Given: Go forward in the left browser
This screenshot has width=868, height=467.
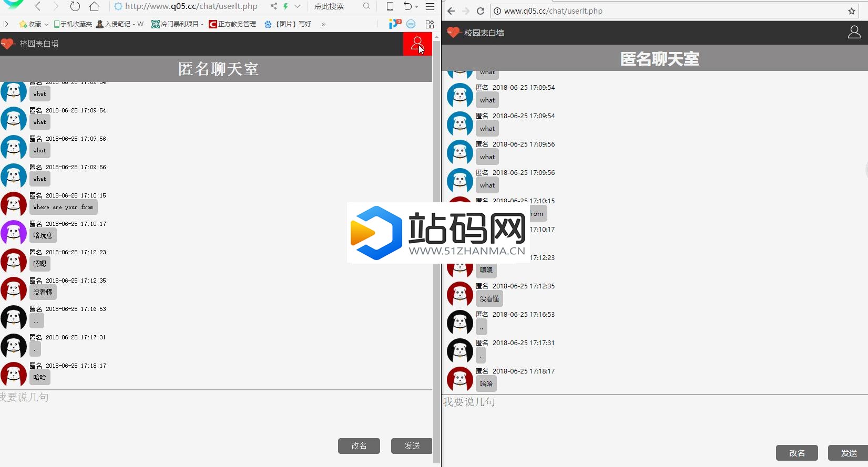Looking at the screenshot, I should [56, 6].
